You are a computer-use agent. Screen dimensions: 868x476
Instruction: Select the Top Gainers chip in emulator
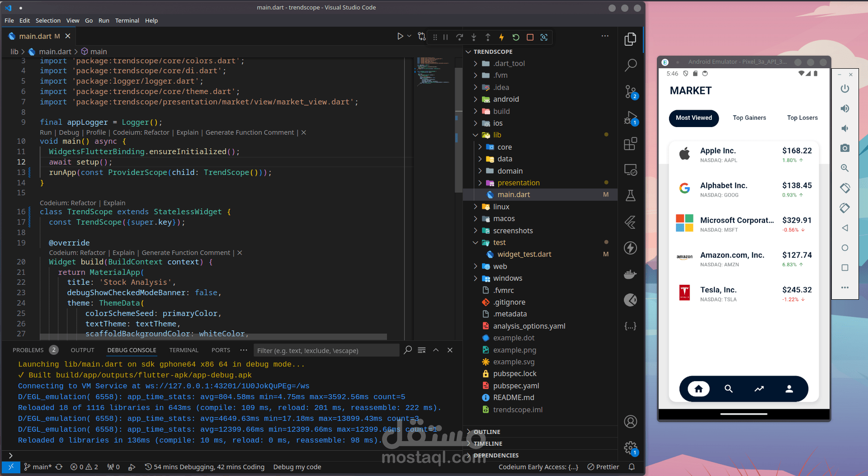pyautogui.click(x=750, y=118)
